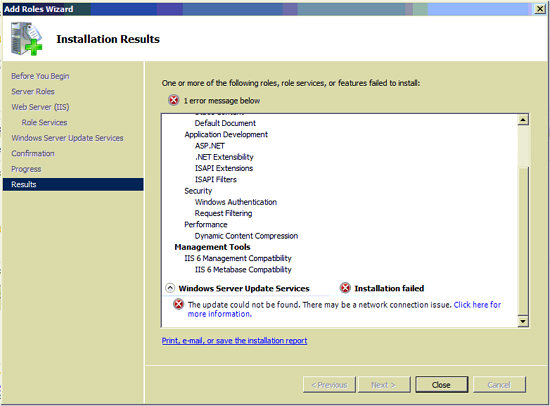The image size is (550, 406).
Task: Click the red error icon beside '1 error message below'
Action: [x=174, y=100]
